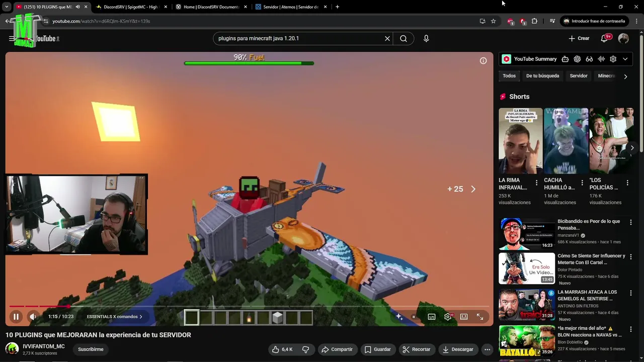
Task: Click the sparkle Ask icon in player
Action: coord(399,317)
